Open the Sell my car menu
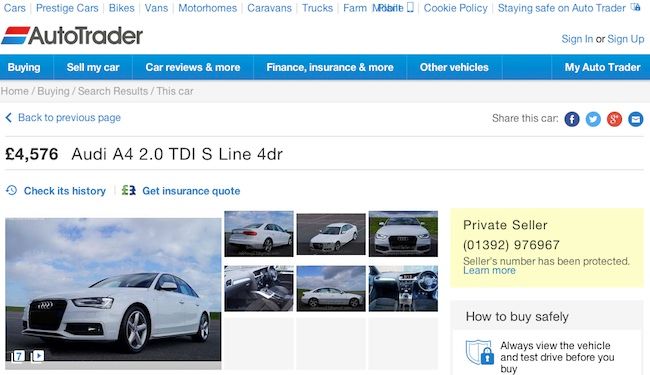This screenshot has width=650, height=375. point(93,67)
